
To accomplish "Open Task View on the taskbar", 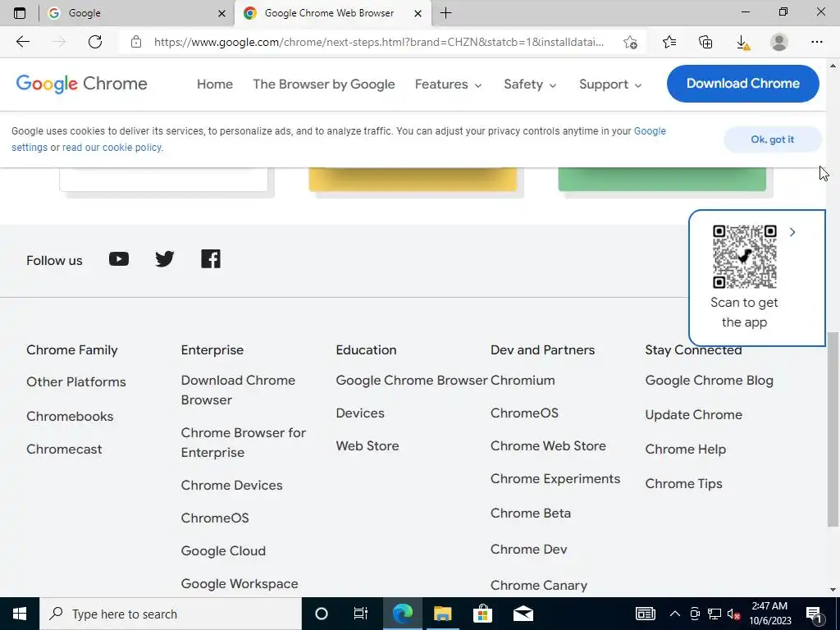I will click(x=361, y=614).
